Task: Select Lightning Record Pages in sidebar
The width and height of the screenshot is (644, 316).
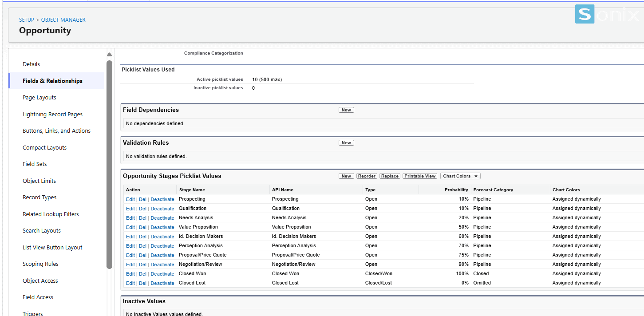Action: (x=52, y=115)
